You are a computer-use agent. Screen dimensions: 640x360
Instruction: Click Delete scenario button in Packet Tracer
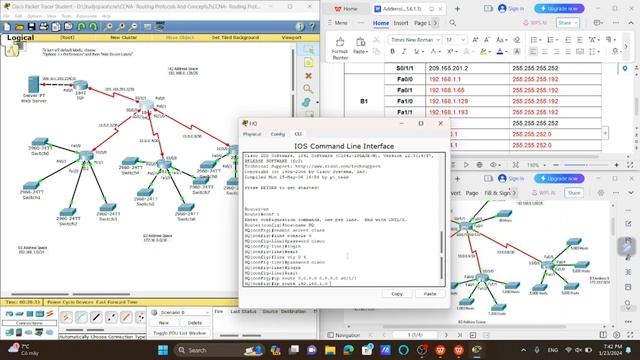tap(194, 322)
